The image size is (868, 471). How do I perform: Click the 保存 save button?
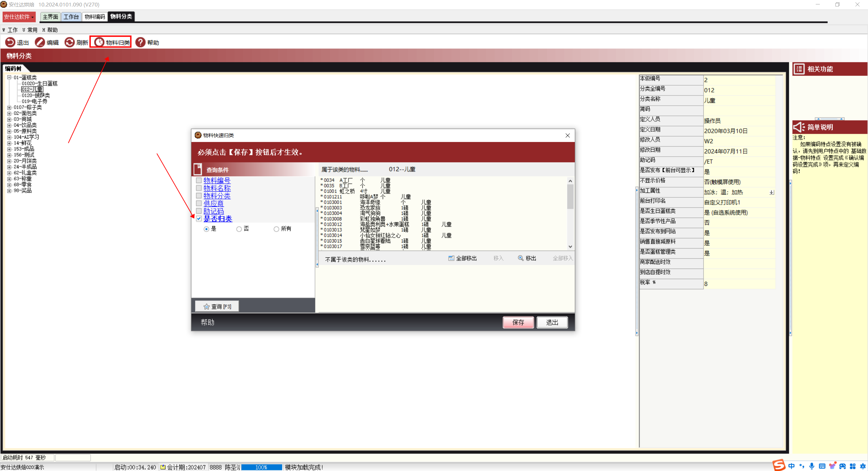click(x=518, y=322)
